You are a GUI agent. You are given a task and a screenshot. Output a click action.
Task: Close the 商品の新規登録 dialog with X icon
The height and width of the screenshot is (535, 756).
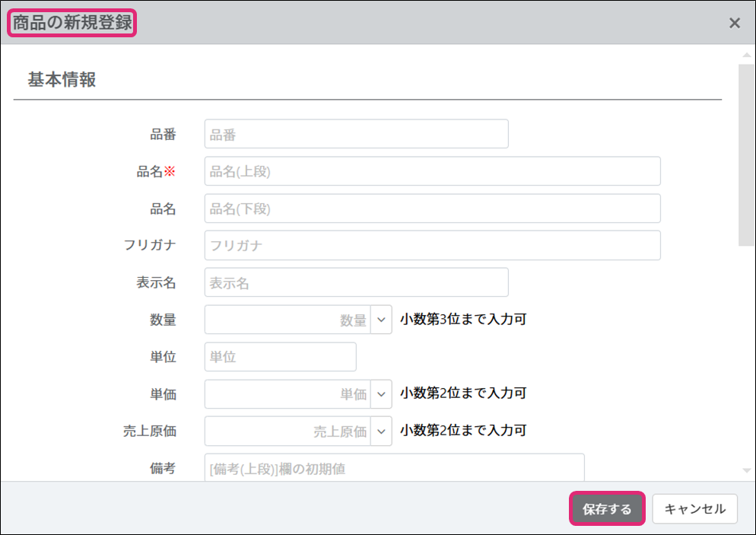click(x=734, y=23)
